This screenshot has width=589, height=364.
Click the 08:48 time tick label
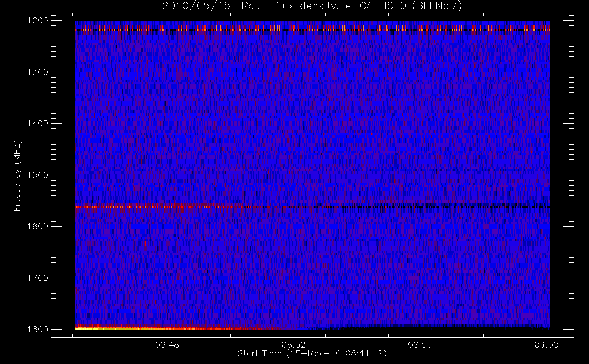click(167, 345)
